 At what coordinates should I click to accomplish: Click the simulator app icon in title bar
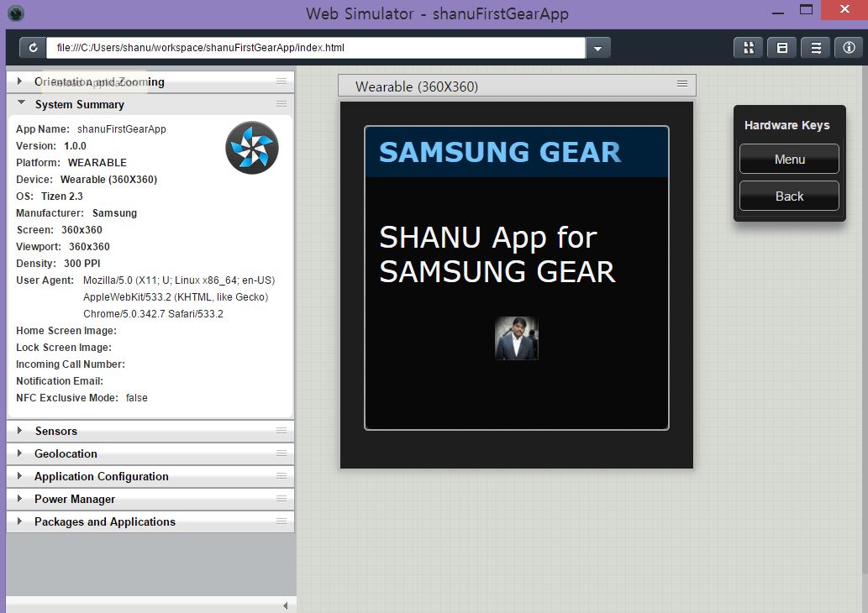click(15, 13)
